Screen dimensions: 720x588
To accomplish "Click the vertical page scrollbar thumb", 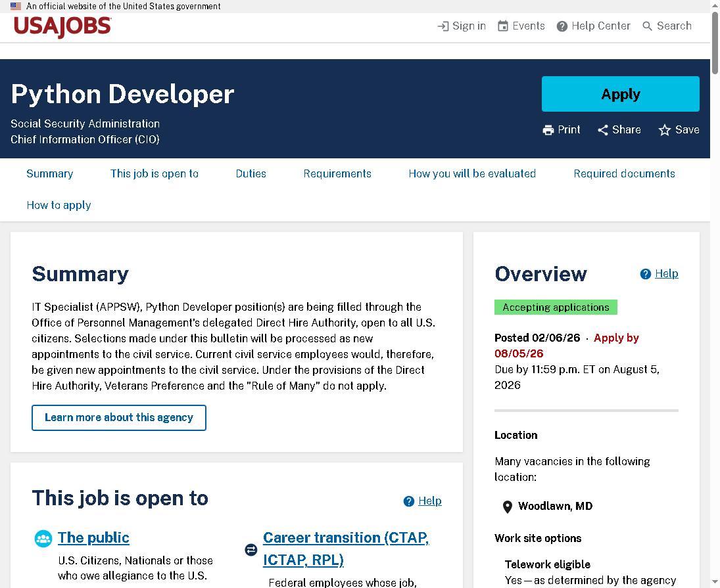I will click(715, 42).
